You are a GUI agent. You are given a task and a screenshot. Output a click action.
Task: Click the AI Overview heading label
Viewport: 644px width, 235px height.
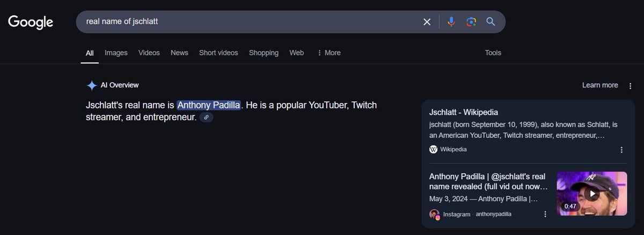point(120,85)
